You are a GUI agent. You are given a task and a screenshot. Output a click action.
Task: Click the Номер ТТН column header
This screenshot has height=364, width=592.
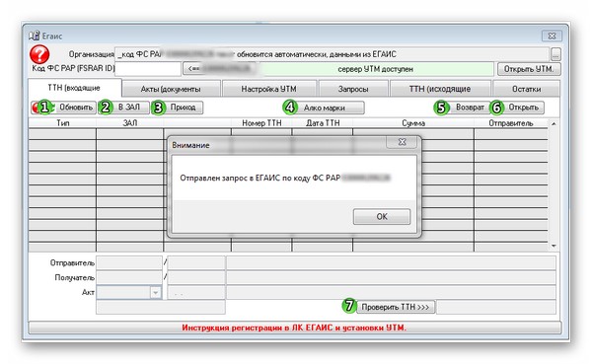[x=261, y=123]
